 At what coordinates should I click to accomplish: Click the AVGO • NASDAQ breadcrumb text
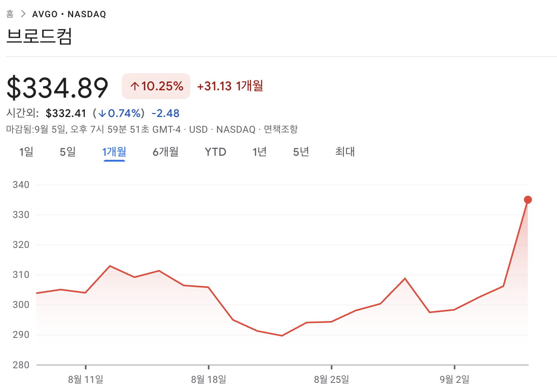pyautogui.click(x=69, y=14)
